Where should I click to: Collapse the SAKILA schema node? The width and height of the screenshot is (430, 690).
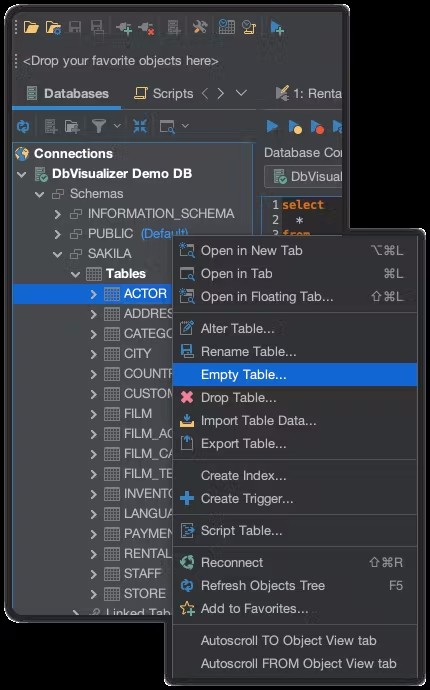[58, 254]
